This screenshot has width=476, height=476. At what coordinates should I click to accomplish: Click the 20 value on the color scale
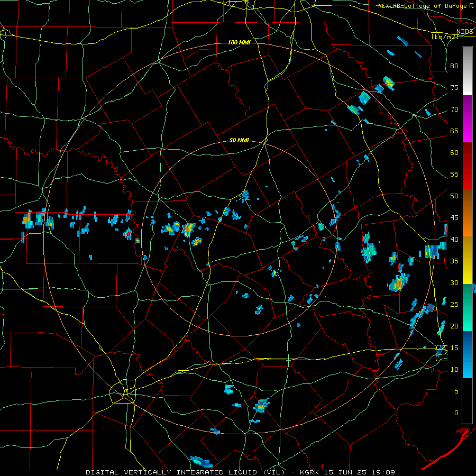(454, 326)
